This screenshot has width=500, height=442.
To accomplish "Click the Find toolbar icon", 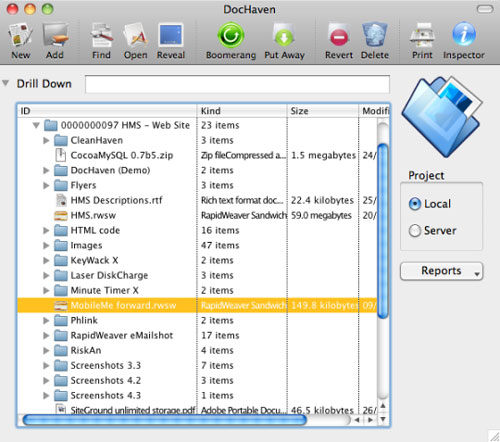I will click(x=101, y=35).
